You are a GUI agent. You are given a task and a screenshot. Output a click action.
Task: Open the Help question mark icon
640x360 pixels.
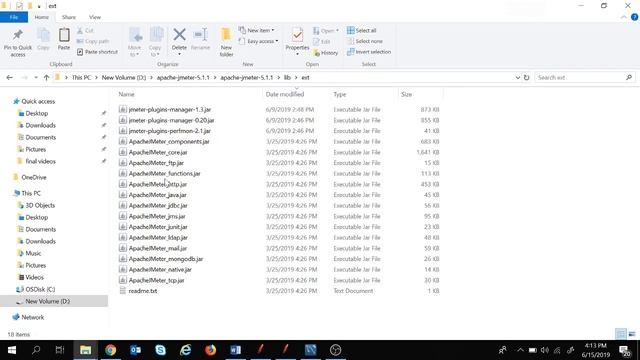point(634,17)
